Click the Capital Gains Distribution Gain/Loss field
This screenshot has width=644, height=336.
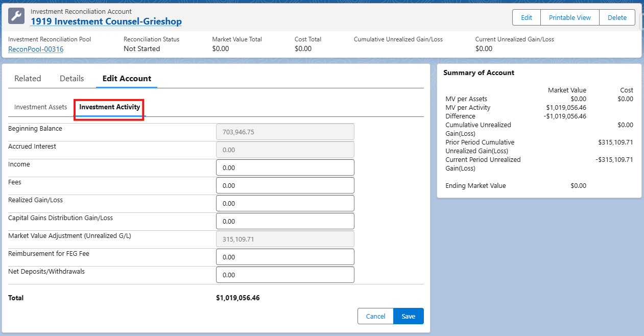coord(285,221)
